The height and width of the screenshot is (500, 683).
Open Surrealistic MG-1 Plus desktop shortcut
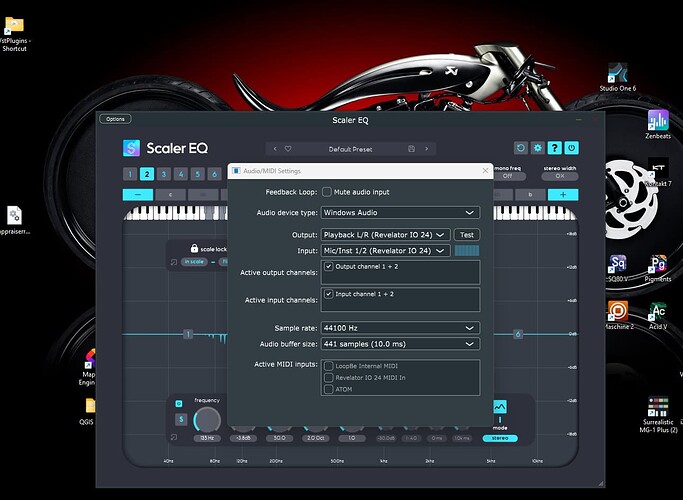(x=658, y=414)
